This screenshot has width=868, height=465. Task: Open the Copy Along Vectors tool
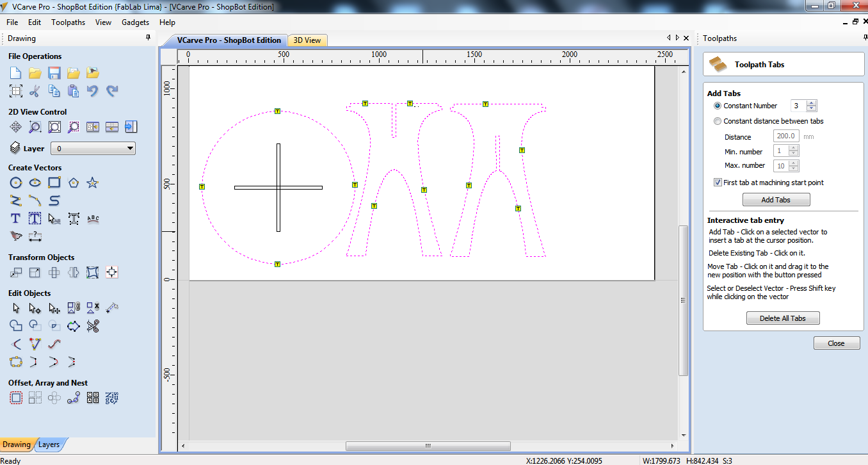[74, 398]
